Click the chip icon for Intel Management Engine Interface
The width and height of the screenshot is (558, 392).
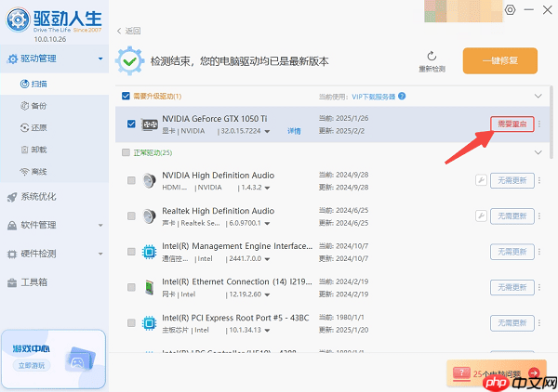point(149,252)
